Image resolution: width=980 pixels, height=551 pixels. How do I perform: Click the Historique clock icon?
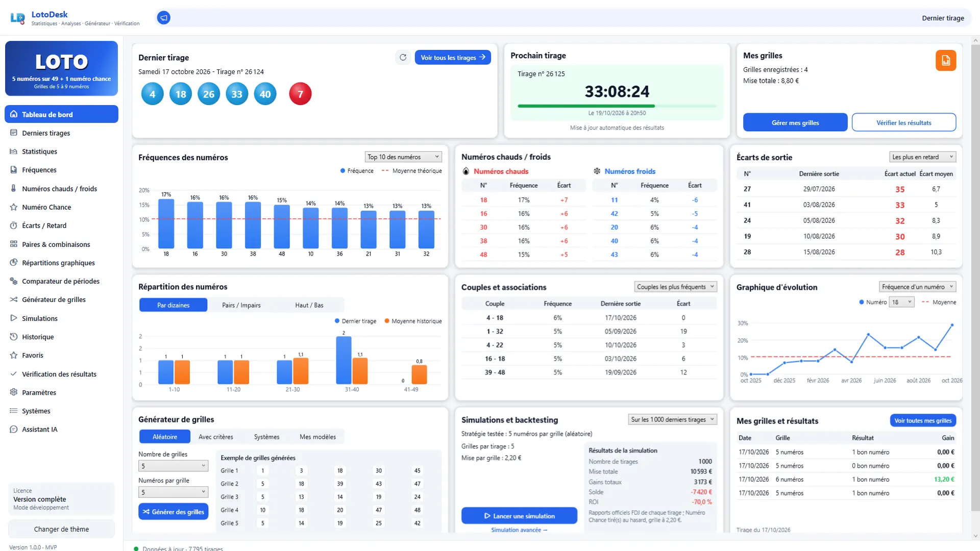click(14, 337)
